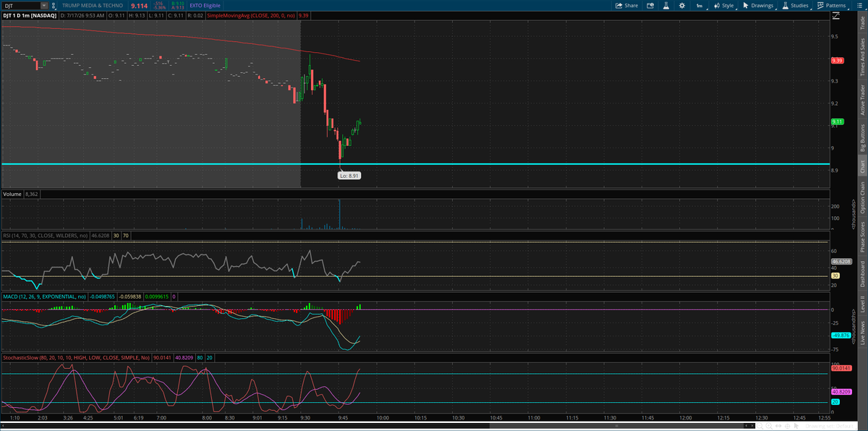868x431 pixels.
Task: Open the Patterns menu
Action: point(831,6)
